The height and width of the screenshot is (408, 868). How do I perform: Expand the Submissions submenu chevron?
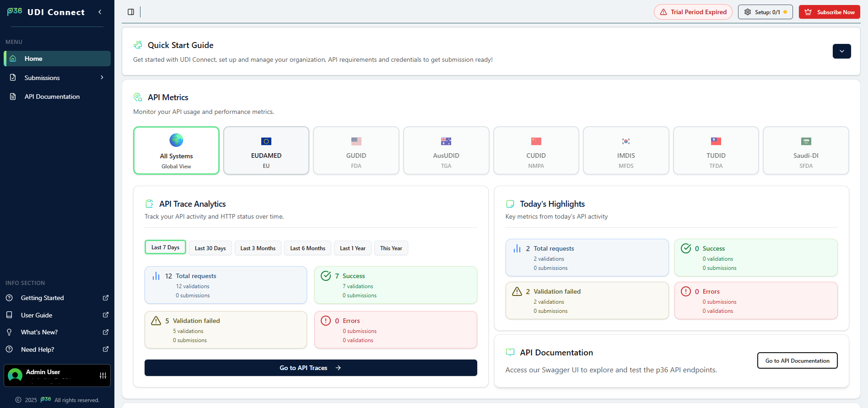tap(102, 78)
